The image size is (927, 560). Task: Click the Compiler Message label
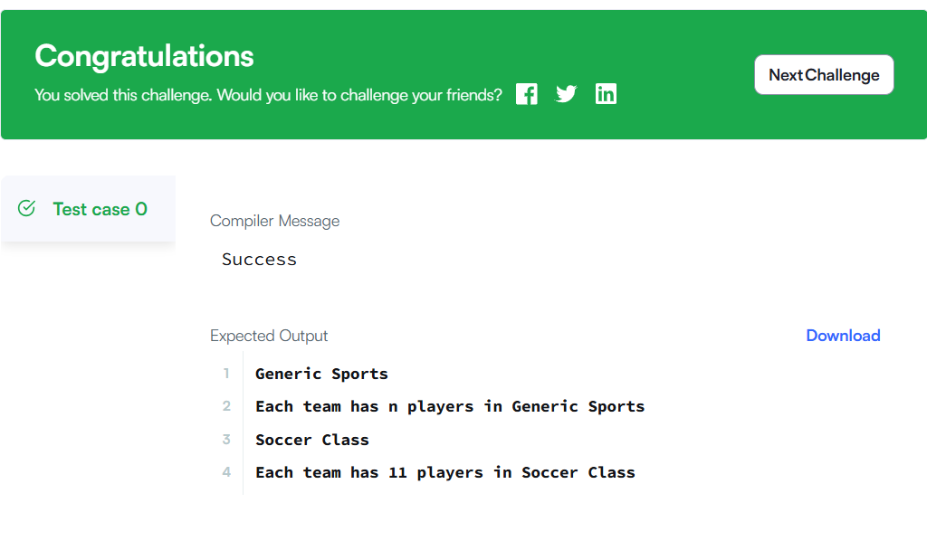point(274,221)
